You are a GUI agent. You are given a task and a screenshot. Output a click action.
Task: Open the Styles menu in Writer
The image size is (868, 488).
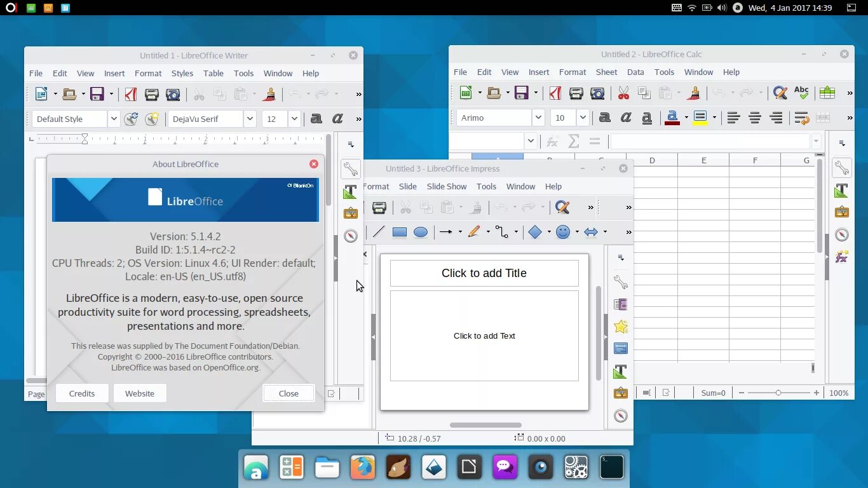coord(182,73)
